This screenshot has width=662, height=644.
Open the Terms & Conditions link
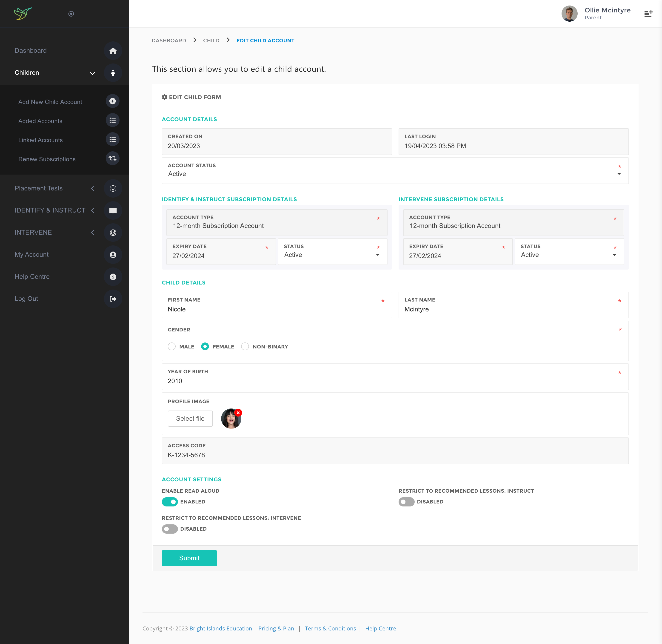point(330,628)
